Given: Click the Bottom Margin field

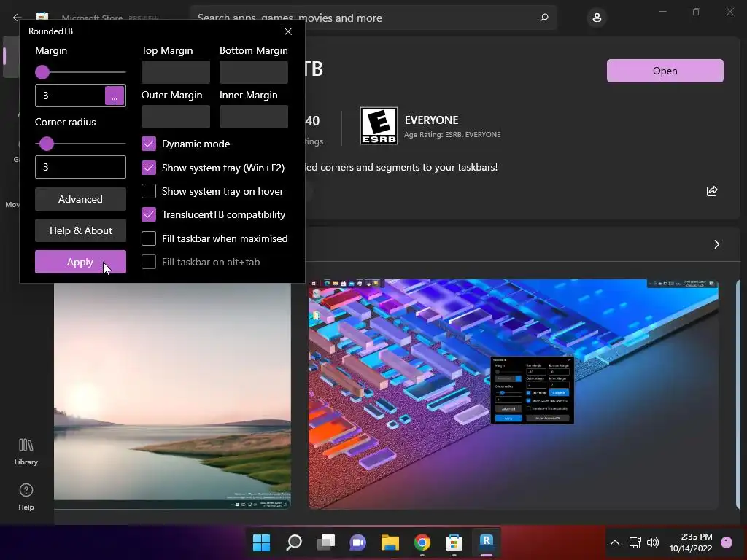Looking at the screenshot, I should (x=254, y=72).
